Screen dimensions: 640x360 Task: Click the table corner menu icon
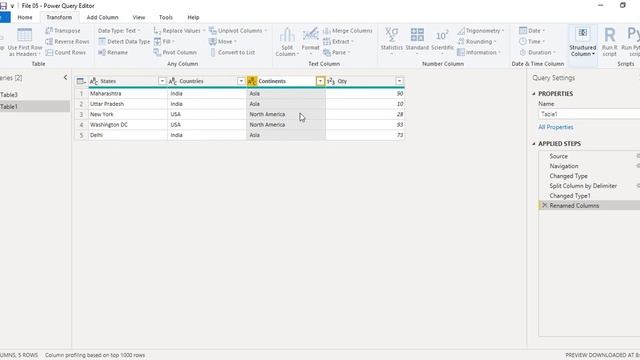pyautogui.click(x=81, y=81)
